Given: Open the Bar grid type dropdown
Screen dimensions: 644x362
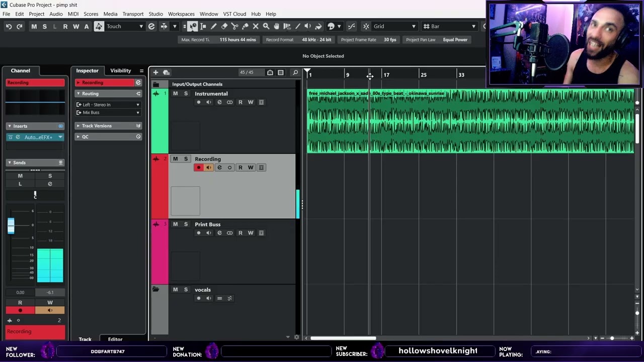Looking at the screenshot, I should tap(449, 26).
